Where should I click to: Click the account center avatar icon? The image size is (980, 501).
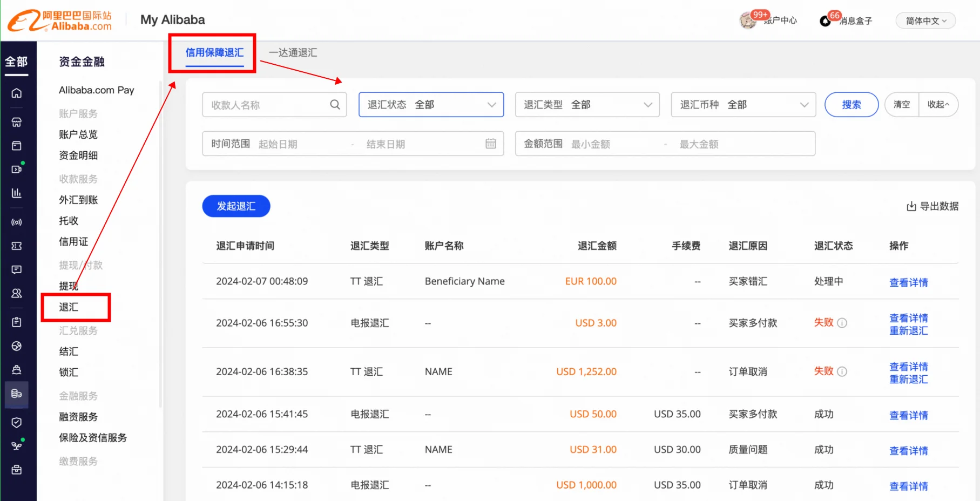click(x=748, y=21)
